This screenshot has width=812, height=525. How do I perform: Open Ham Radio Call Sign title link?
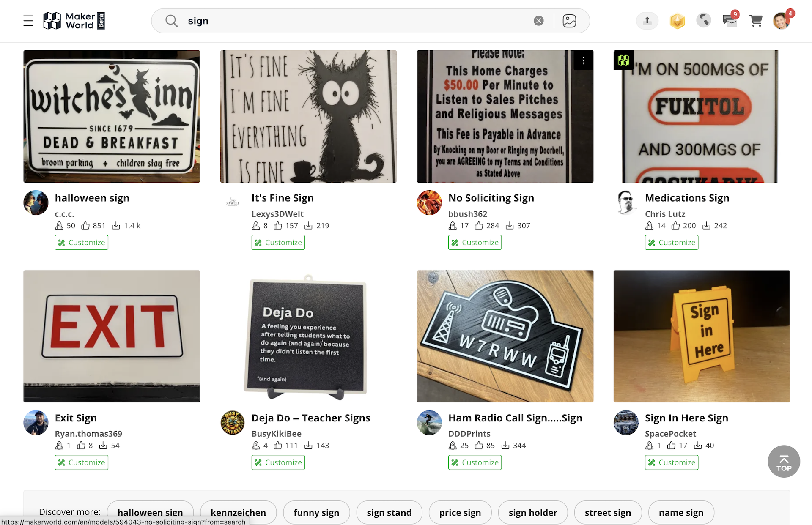515,418
